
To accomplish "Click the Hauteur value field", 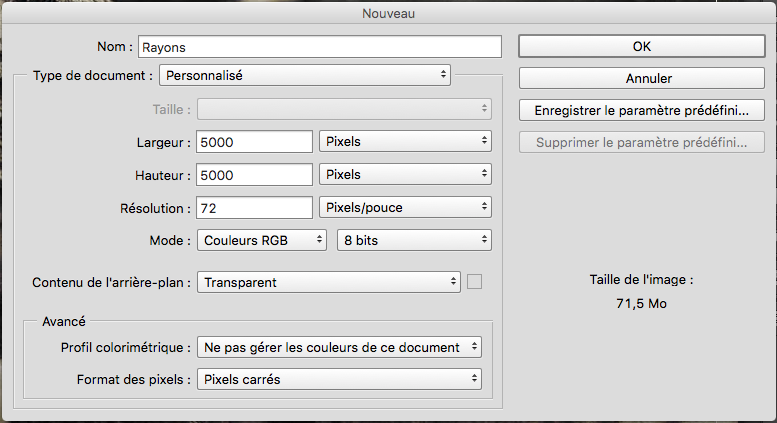I will click(254, 175).
